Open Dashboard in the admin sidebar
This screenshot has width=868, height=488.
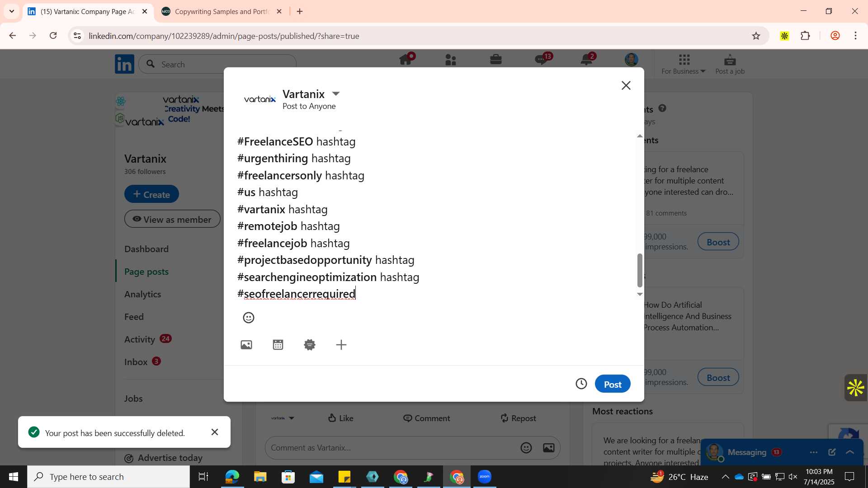tap(146, 249)
